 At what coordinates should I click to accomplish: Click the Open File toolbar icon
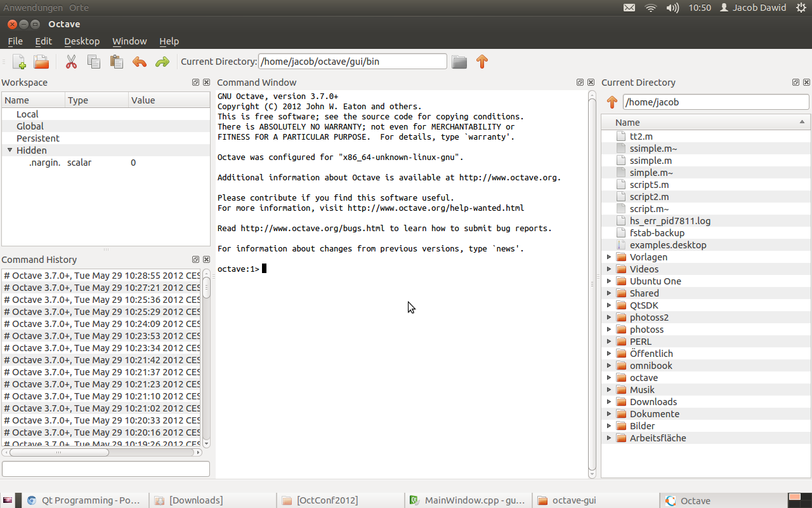point(41,62)
